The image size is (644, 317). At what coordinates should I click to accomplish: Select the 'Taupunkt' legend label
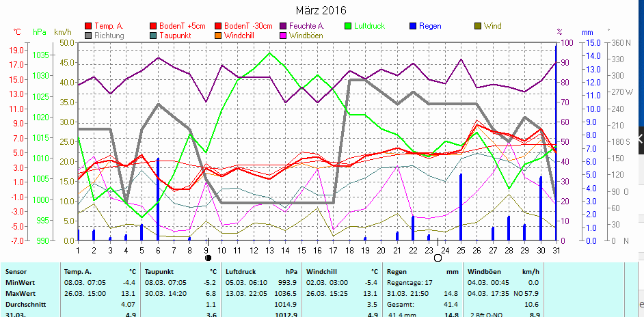[176, 36]
